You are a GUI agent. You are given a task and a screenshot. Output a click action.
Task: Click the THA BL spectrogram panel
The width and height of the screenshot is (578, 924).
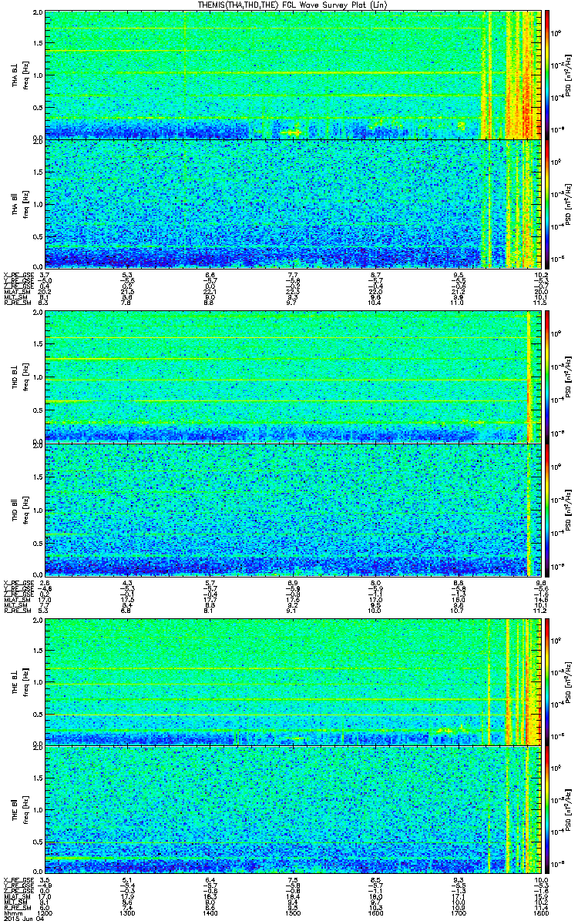click(x=294, y=75)
